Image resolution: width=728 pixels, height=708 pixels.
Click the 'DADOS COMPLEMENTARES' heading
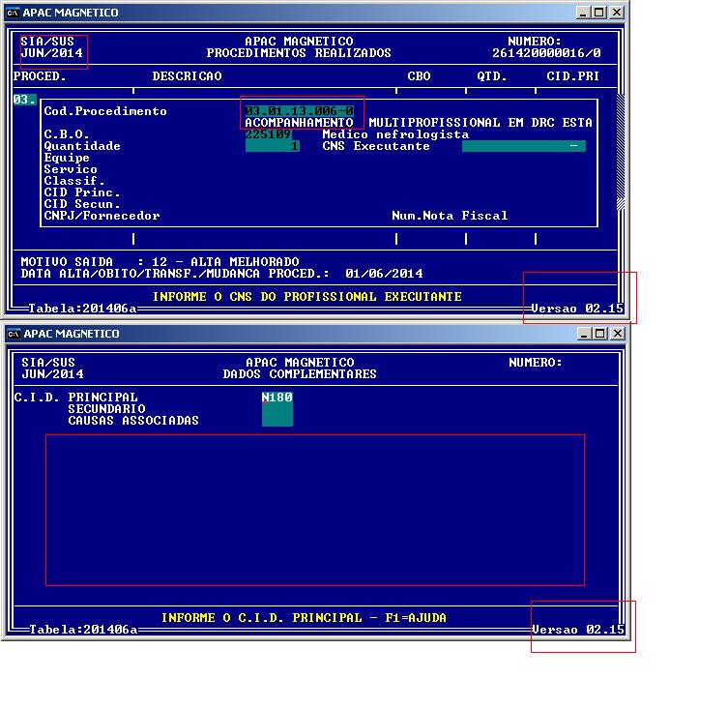(x=300, y=374)
